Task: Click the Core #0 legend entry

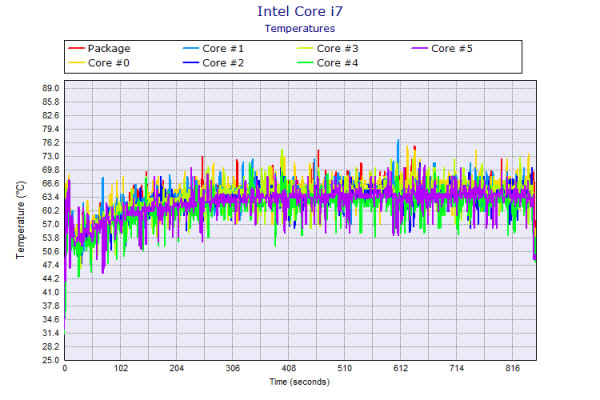Action: tap(99, 63)
